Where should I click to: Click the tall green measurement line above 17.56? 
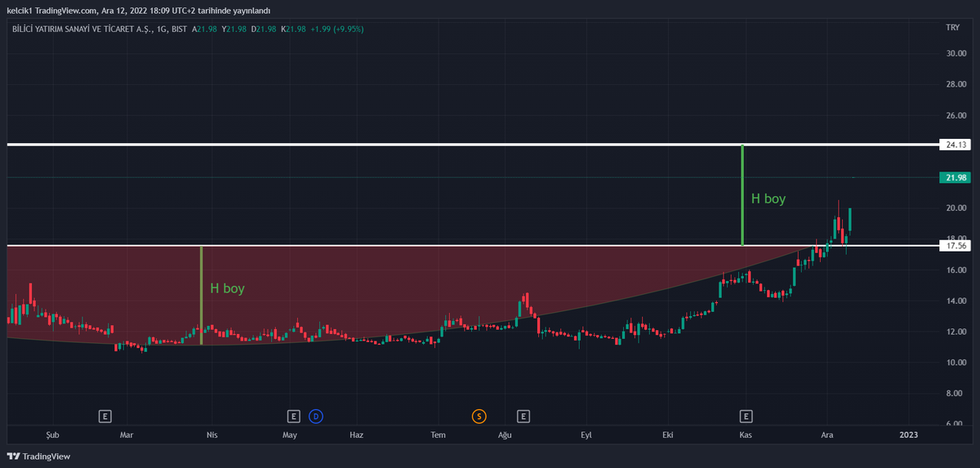(742, 194)
